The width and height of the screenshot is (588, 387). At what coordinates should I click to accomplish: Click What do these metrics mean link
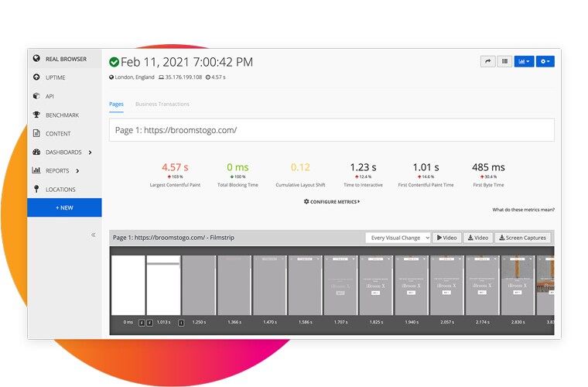click(x=524, y=210)
